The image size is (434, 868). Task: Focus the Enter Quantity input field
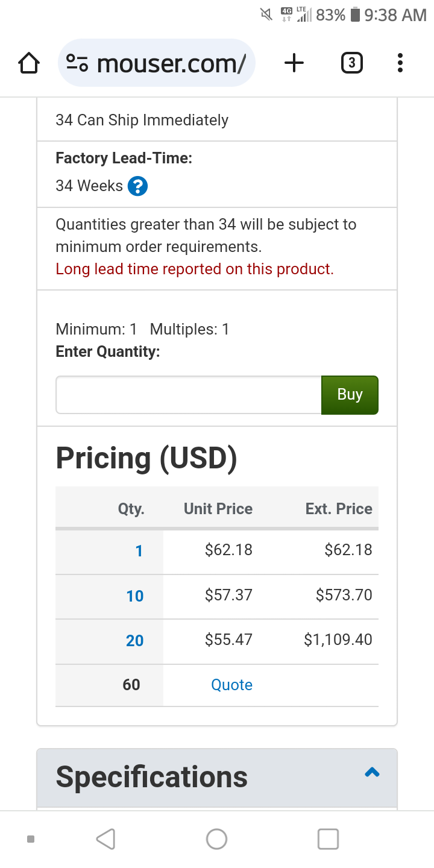(x=188, y=395)
